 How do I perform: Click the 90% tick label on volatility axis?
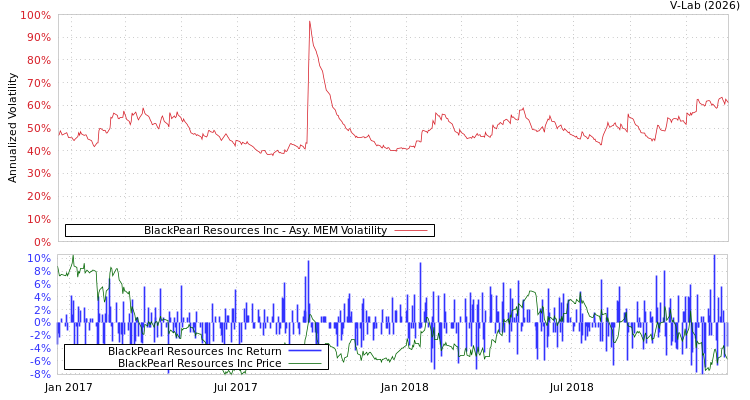38,38
